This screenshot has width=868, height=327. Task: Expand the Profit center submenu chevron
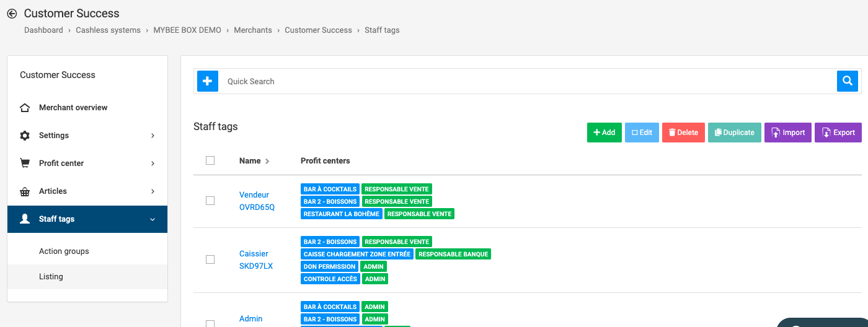click(x=153, y=163)
